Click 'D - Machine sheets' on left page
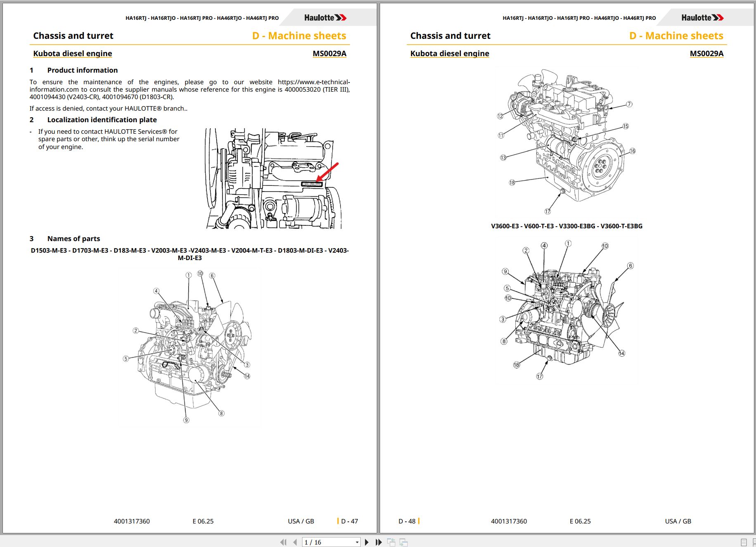 pyautogui.click(x=299, y=36)
